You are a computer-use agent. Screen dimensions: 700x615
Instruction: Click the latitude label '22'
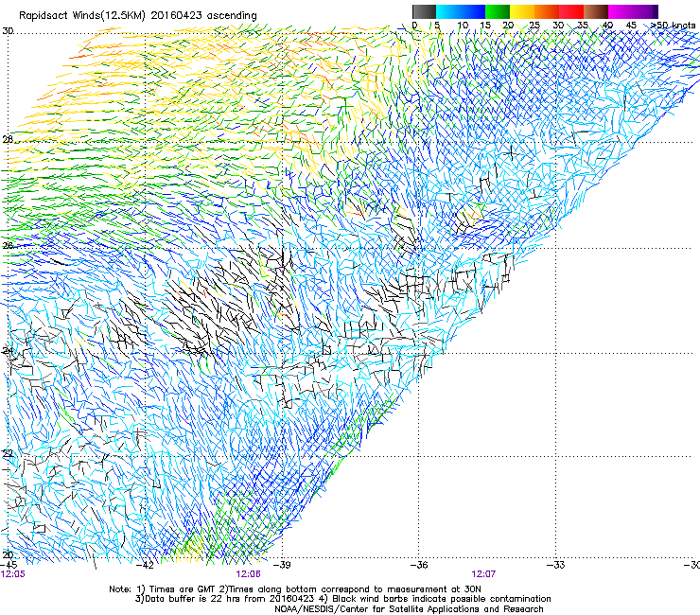tap(8, 453)
